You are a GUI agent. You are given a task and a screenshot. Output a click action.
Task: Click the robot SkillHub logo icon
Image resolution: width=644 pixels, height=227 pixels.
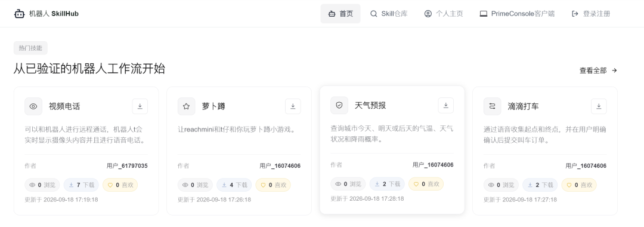point(19,14)
